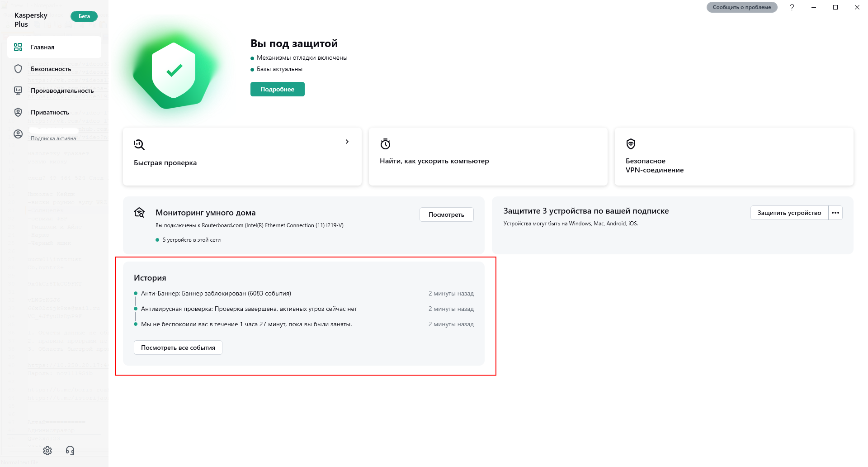Click the Бета badge
The width and height of the screenshot is (868, 467).
click(84, 16)
